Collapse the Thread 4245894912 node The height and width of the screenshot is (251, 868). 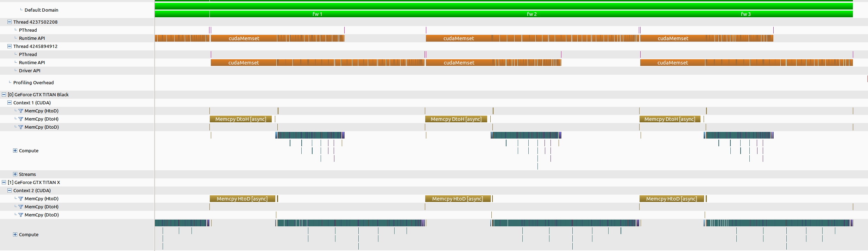10,46
